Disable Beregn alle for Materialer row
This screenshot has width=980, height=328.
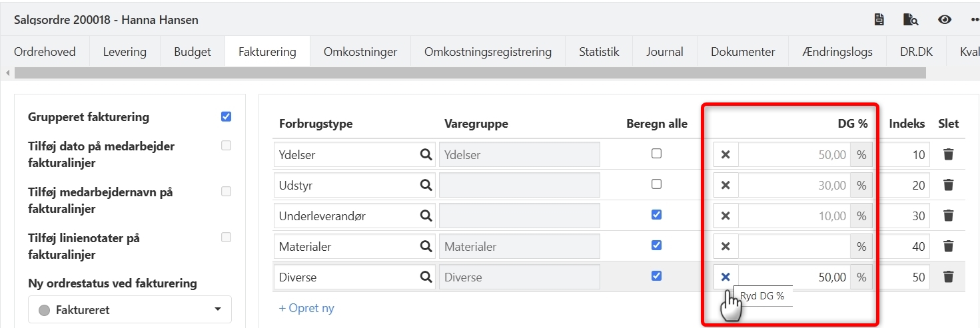(656, 246)
